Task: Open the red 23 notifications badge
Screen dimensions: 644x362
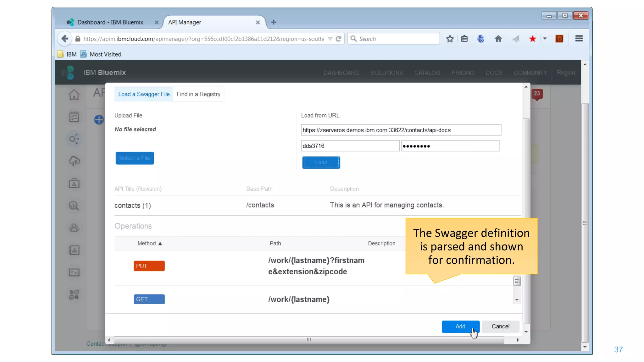Action: pyautogui.click(x=537, y=94)
